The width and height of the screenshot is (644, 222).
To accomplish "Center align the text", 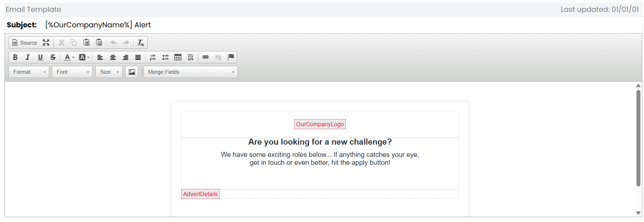I will pyautogui.click(x=113, y=57).
